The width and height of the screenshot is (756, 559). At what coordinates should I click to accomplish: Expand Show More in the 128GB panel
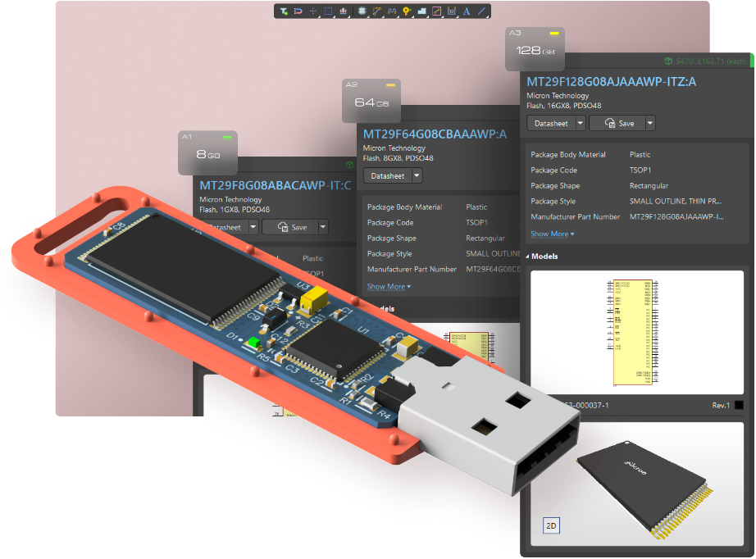[553, 234]
